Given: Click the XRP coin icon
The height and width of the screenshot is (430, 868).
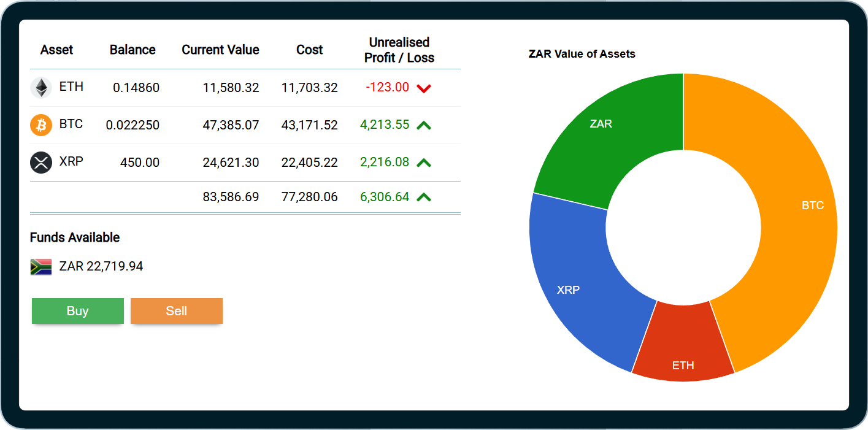Looking at the screenshot, I should click(x=41, y=163).
